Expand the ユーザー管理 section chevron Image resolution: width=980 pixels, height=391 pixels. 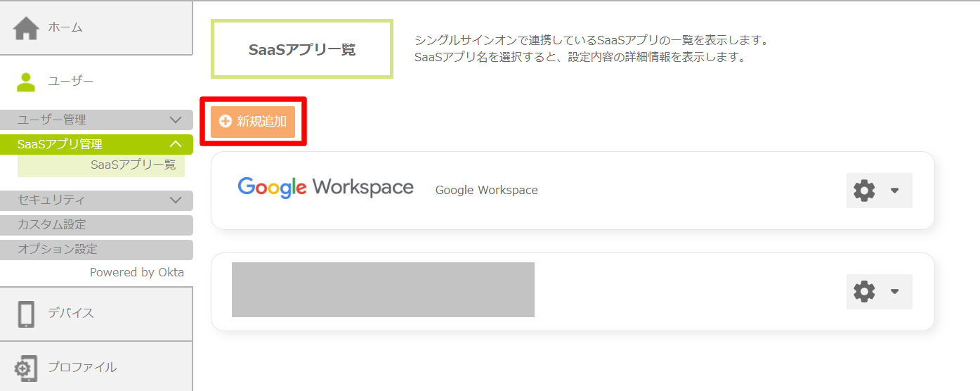pos(176,120)
